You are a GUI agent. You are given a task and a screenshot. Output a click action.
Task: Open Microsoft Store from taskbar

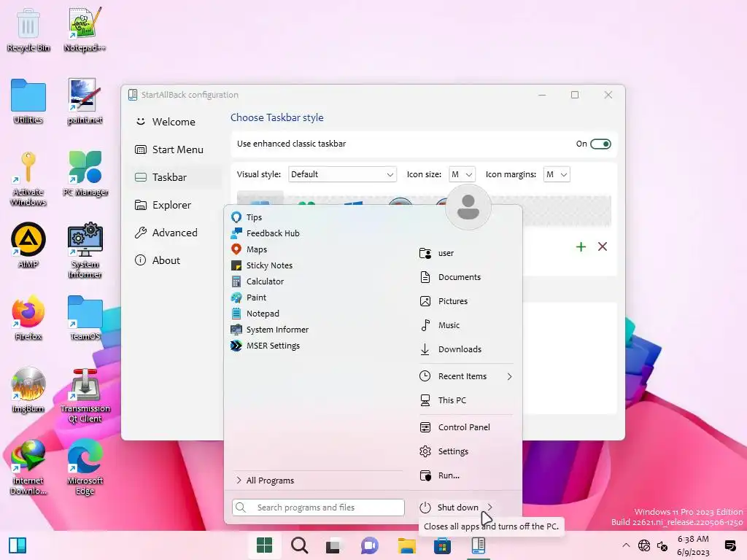tap(442, 545)
